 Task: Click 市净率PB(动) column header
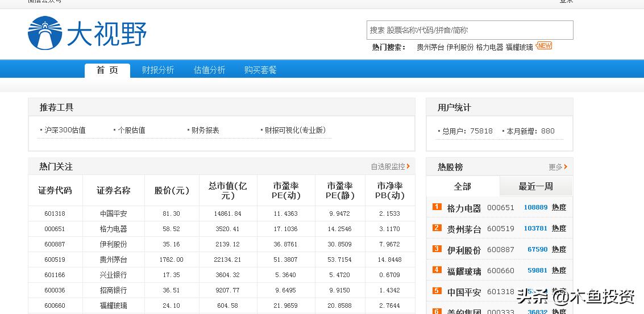(390, 191)
